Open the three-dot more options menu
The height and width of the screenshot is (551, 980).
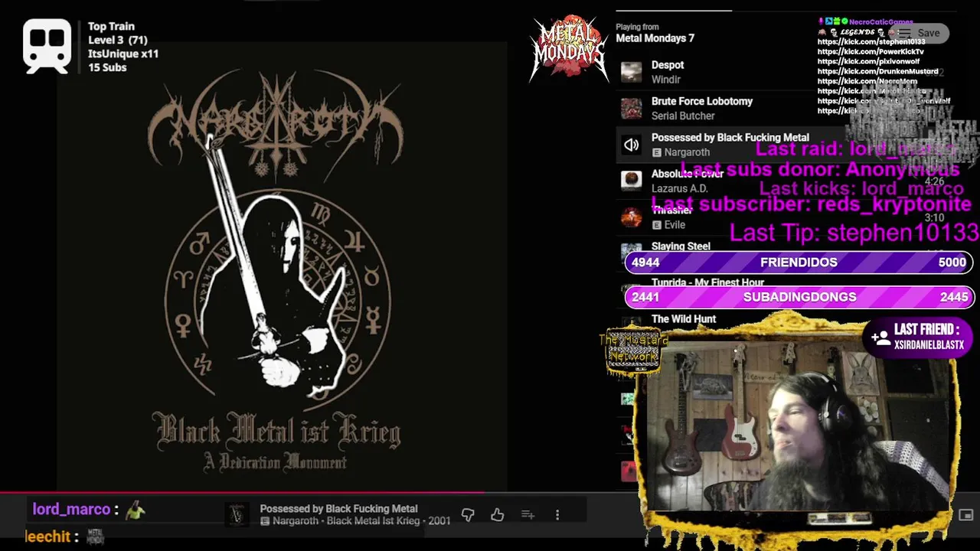[x=557, y=515]
